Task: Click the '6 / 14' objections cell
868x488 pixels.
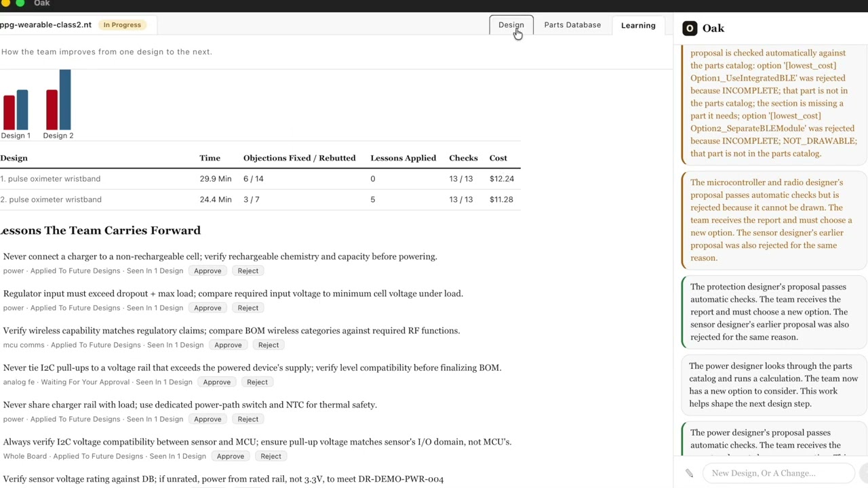Action: [254, 179]
